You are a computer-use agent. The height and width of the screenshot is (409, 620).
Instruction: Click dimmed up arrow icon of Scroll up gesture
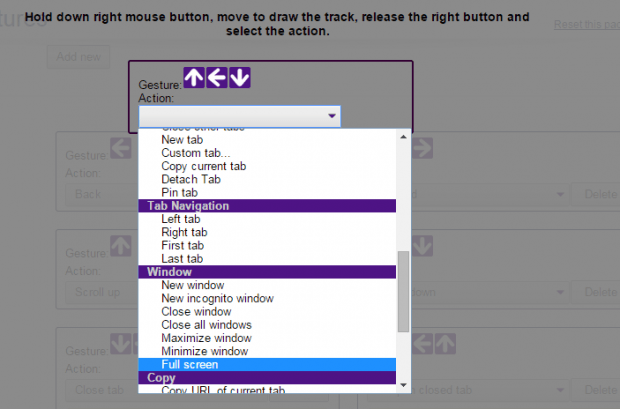(x=121, y=246)
